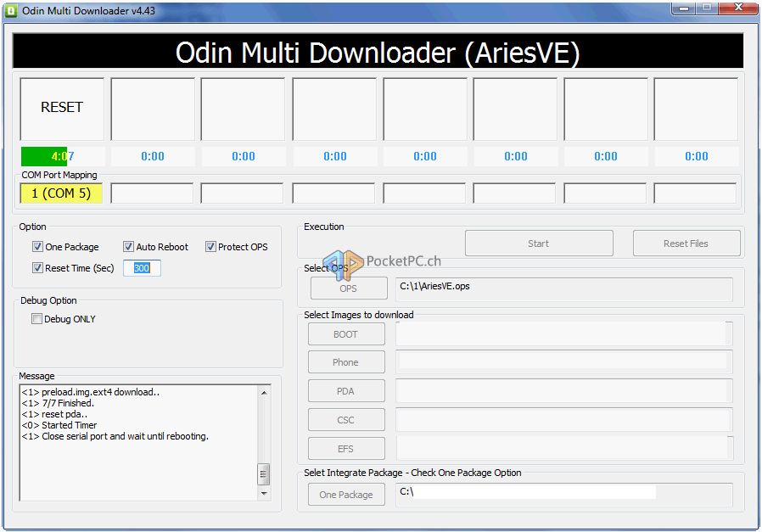Click the reset time field showing 300

(142, 268)
